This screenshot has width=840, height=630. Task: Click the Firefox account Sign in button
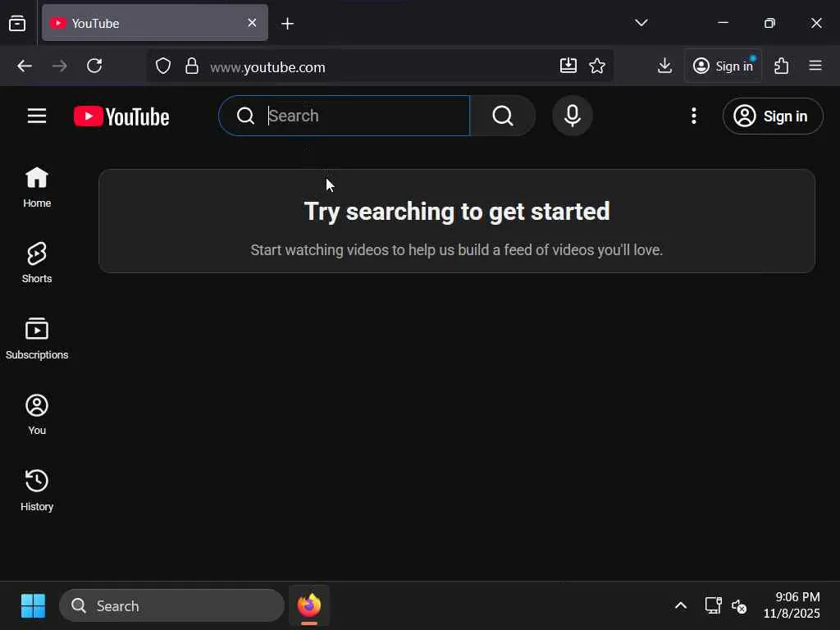[723, 66]
